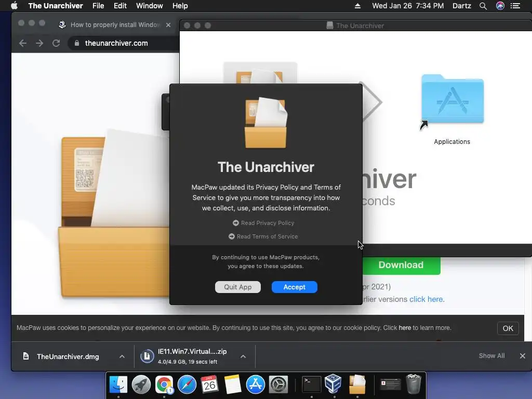
Task: Open Trash from the Dock
Action: [x=414, y=384]
